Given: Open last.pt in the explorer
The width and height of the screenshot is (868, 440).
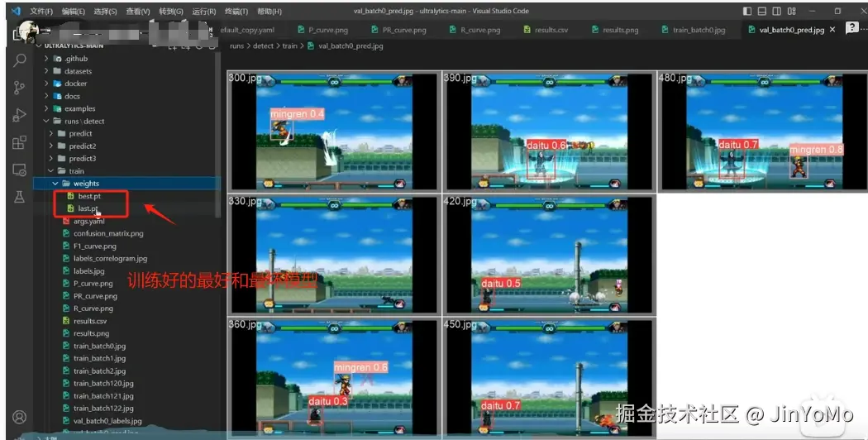Looking at the screenshot, I should pyautogui.click(x=88, y=208).
